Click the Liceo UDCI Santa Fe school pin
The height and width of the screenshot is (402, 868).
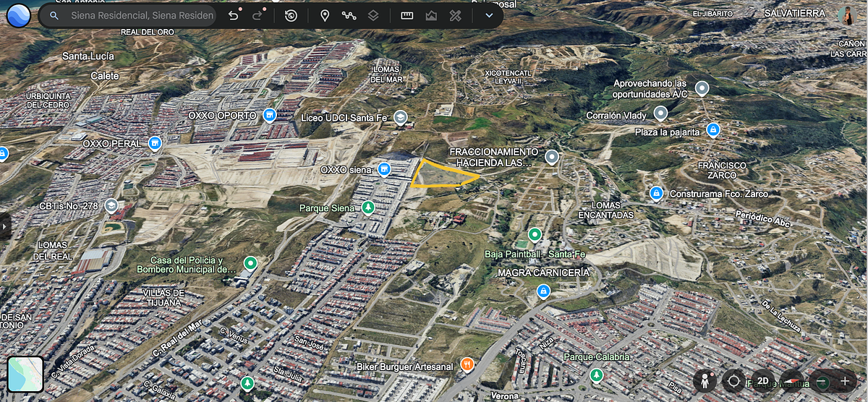(400, 117)
